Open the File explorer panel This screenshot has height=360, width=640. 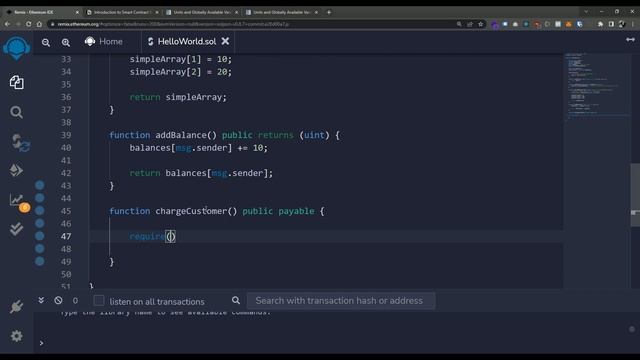[x=16, y=82]
